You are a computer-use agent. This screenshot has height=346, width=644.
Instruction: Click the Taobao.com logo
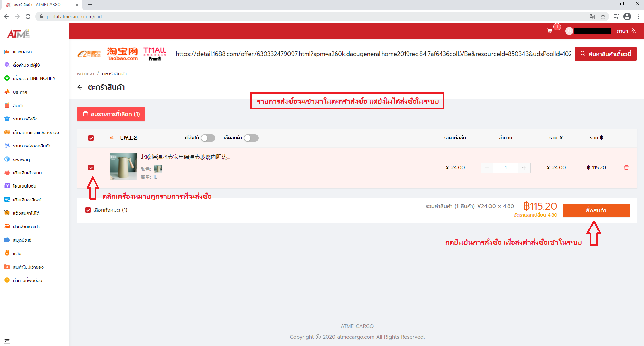coord(123,54)
